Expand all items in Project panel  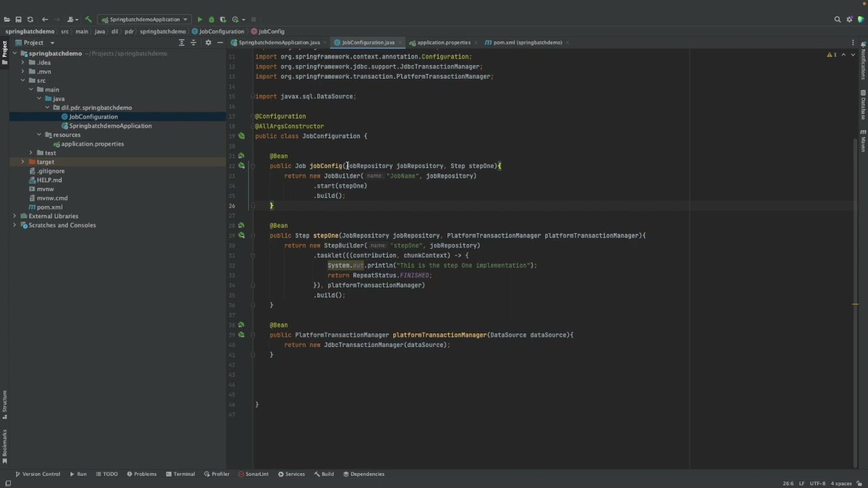[x=181, y=43]
